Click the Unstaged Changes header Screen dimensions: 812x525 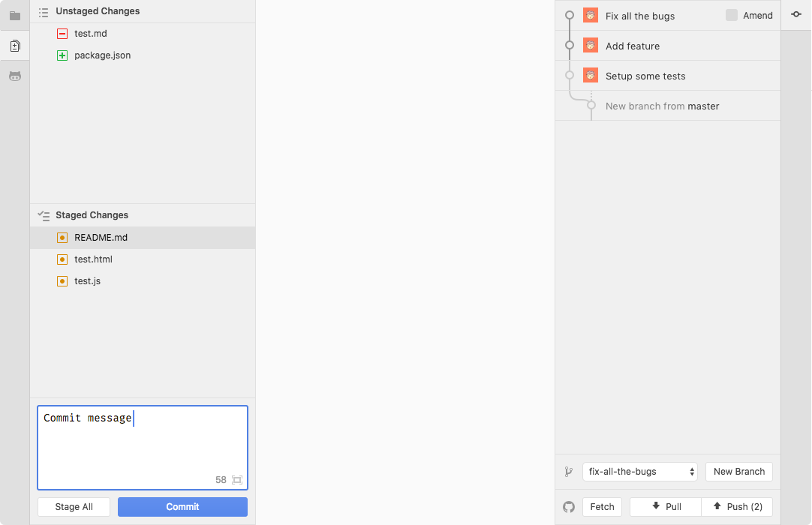pyautogui.click(x=143, y=11)
